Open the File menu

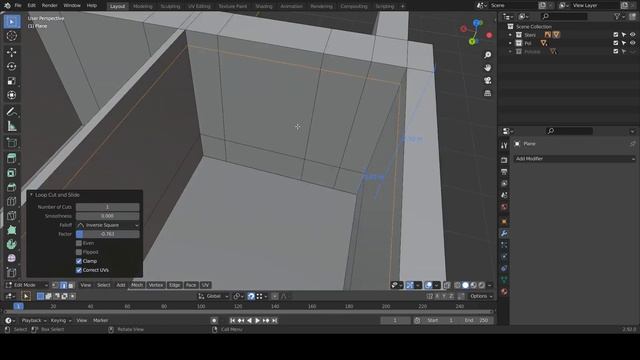(18, 6)
